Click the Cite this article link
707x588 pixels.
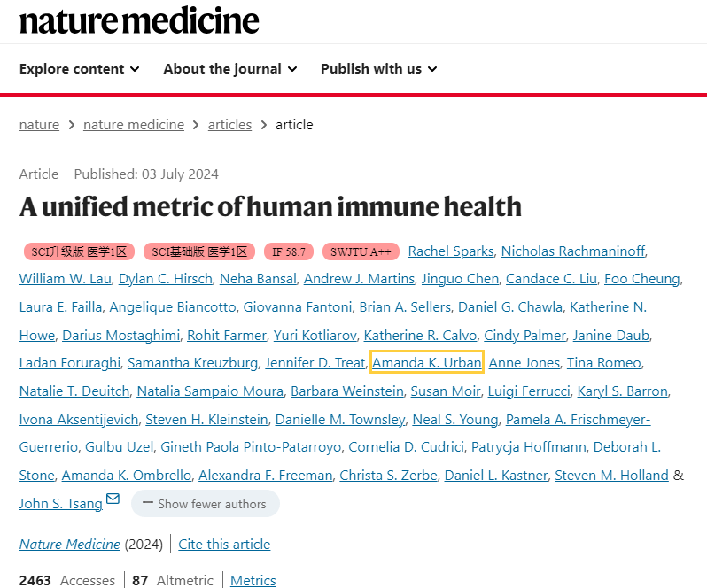coord(224,545)
